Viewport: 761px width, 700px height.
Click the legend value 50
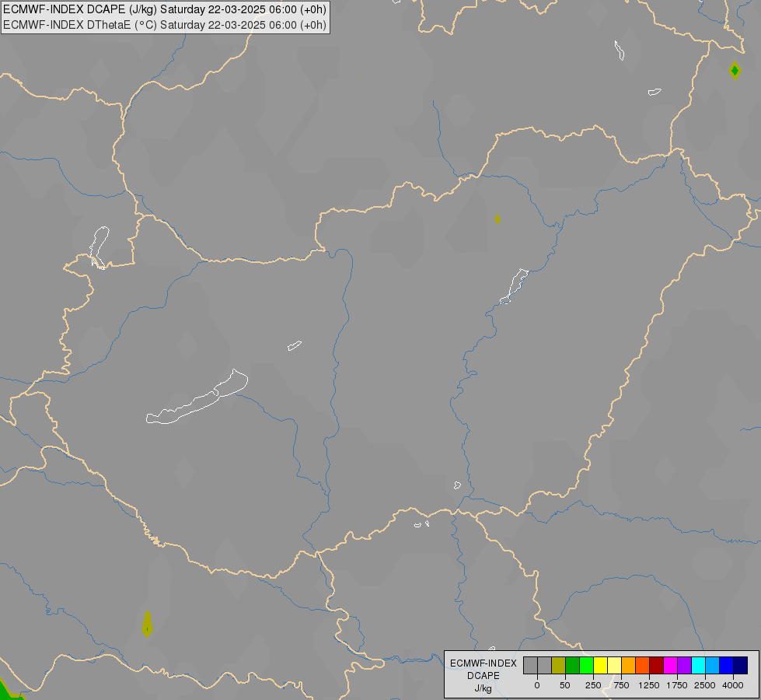[x=565, y=685]
